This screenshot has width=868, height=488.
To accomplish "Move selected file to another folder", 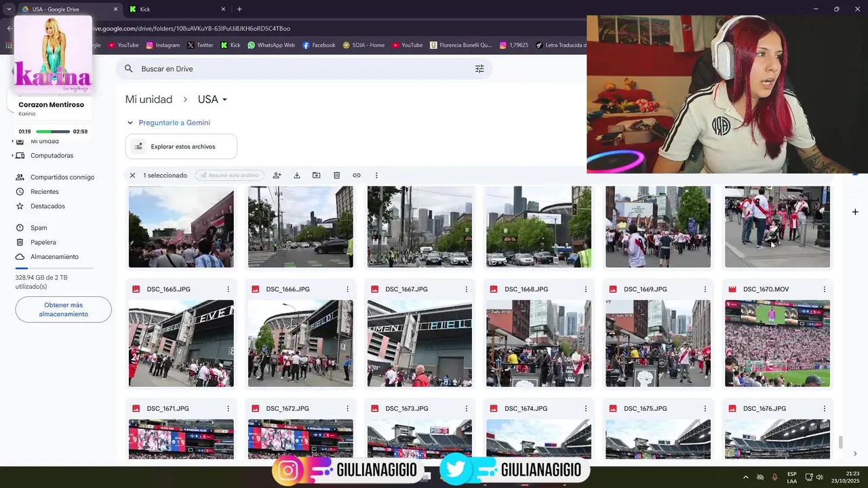I will [317, 175].
